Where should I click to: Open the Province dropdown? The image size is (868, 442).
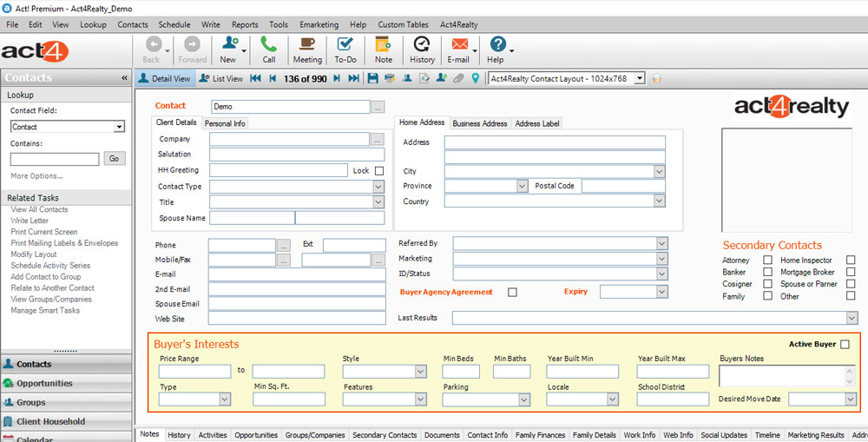point(522,186)
